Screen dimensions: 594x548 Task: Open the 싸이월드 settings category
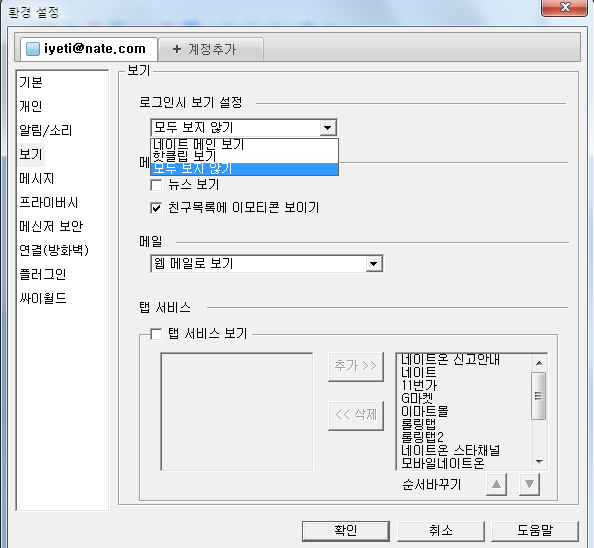pos(43,298)
